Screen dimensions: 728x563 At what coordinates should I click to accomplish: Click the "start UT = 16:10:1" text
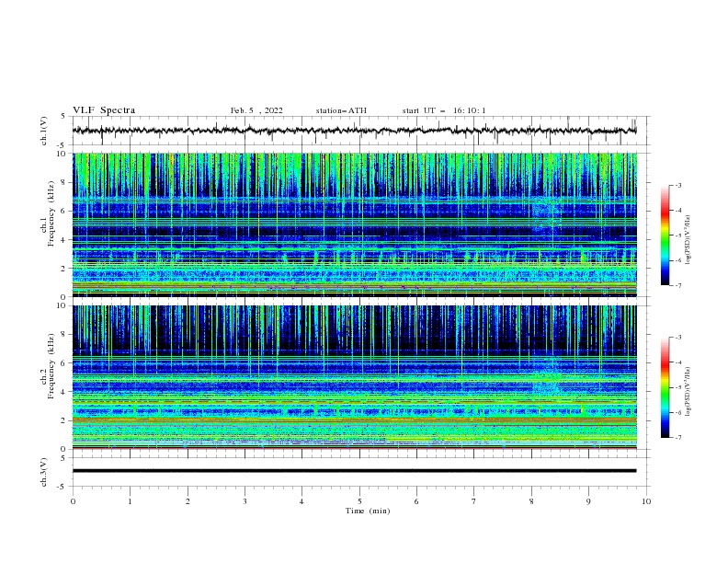[443, 110]
